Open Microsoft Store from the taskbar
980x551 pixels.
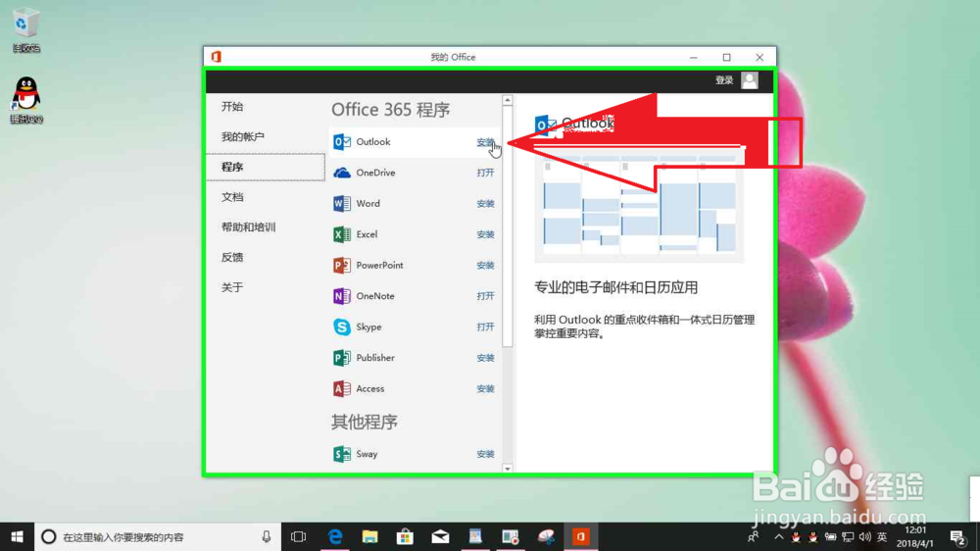click(x=405, y=536)
